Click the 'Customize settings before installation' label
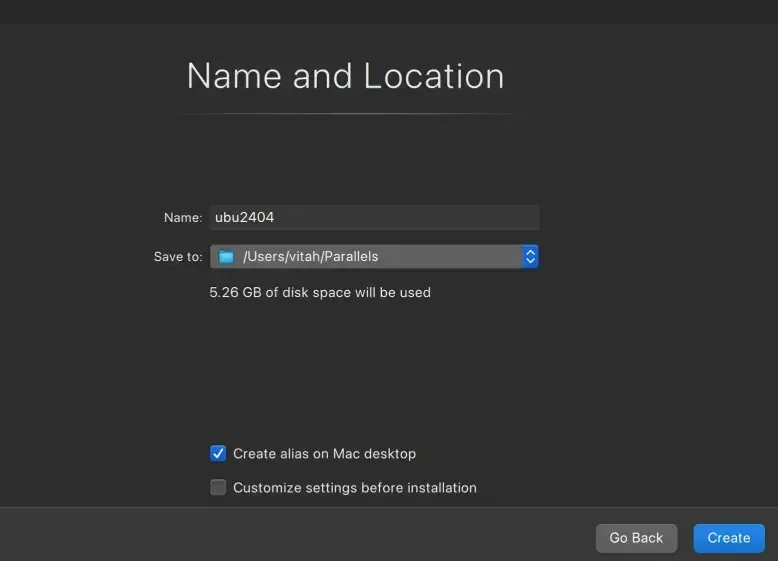This screenshot has height=561, width=778. coord(354,488)
